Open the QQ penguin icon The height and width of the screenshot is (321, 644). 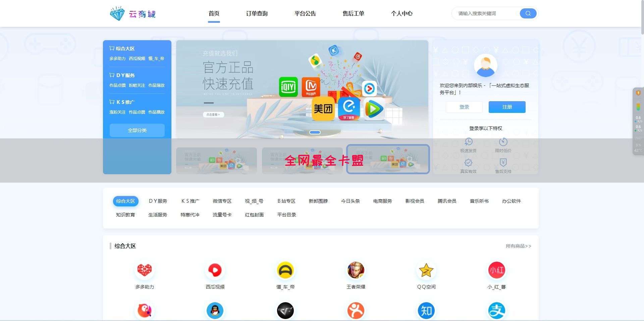pos(215,311)
